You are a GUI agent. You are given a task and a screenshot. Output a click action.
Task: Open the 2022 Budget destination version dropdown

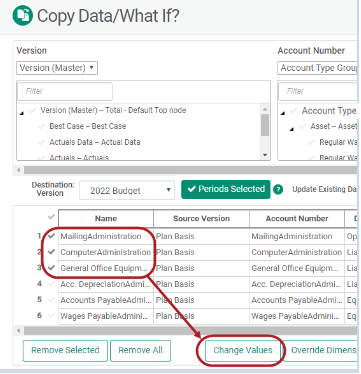point(127,190)
